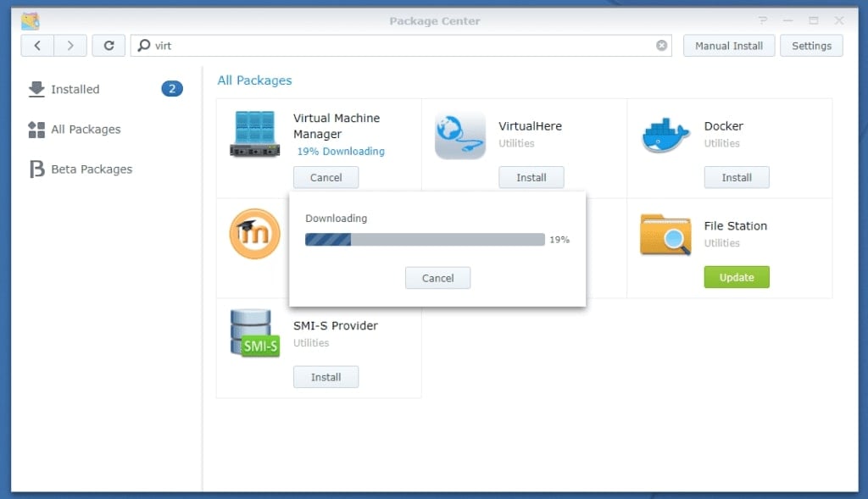Click the 19% label beside progress bar
The height and width of the screenshot is (499, 868).
click(x=559, y=240)
